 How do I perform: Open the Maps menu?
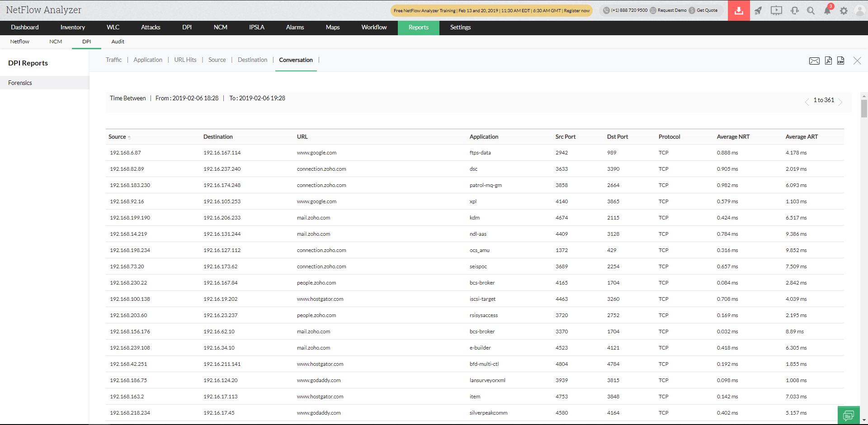point(333,28)
